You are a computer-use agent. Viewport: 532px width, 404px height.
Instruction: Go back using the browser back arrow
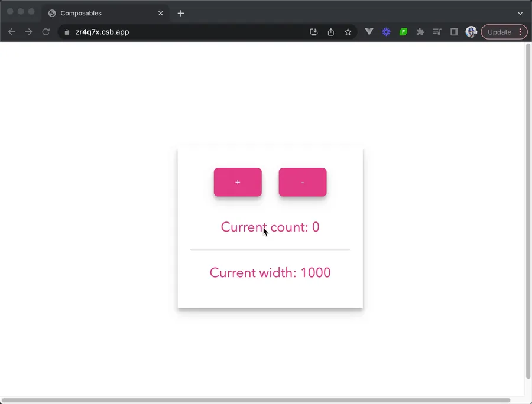(x=12, y=32)
